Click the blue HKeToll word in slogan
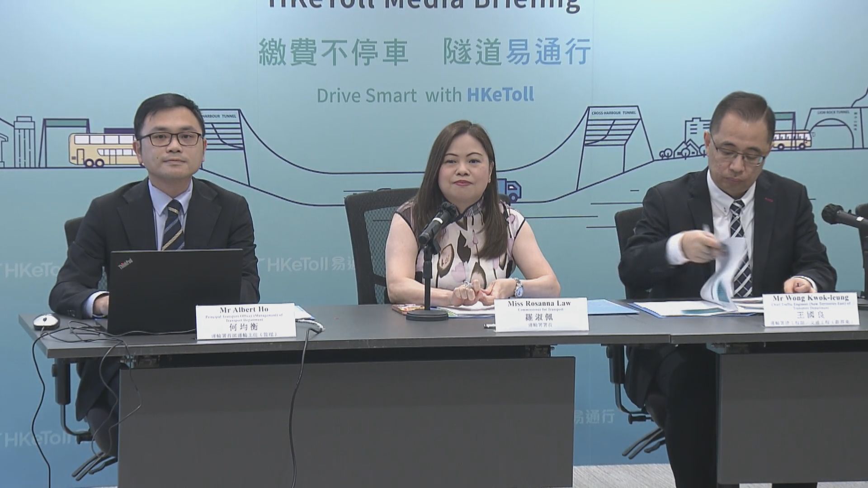Screen dimensions: 868x488 [500, 95]
